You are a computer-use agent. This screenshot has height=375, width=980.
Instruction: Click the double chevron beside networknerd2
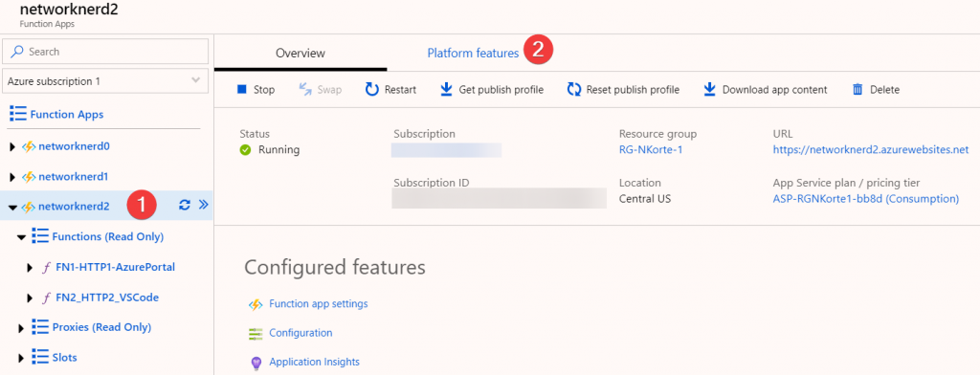pyautogui.click(x=203, y=205)
